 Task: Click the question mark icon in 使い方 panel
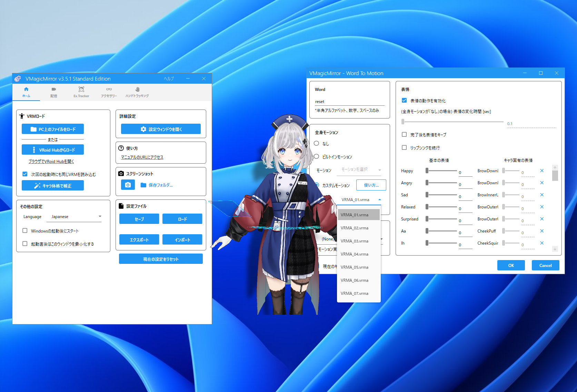click(x=121, y=148)
